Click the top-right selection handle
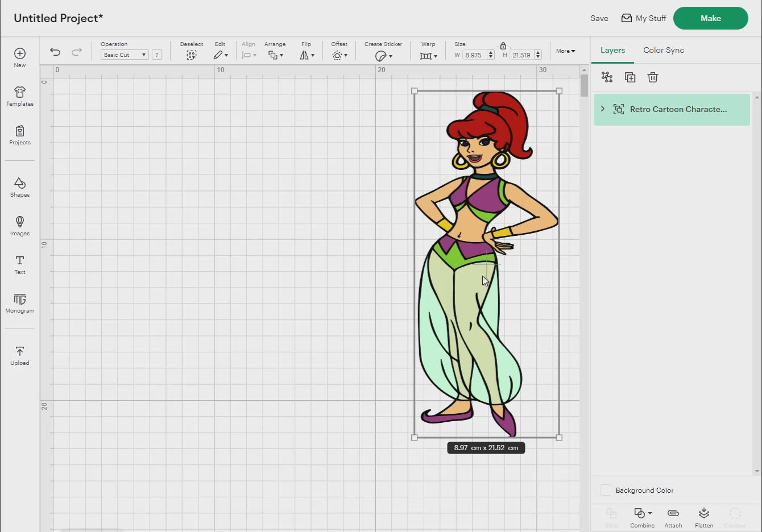The image size is (762, 532). [x=559, y=91]
